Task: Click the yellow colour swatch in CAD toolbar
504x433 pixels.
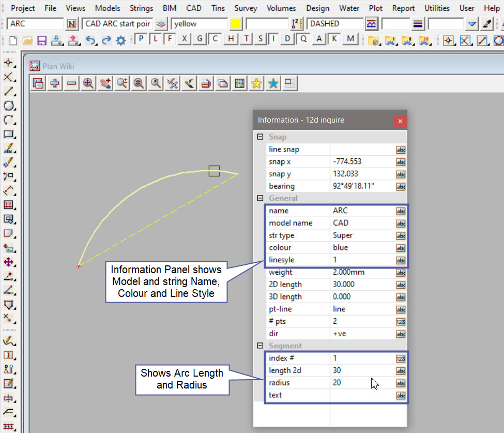Action: click(x=236, y=24)
